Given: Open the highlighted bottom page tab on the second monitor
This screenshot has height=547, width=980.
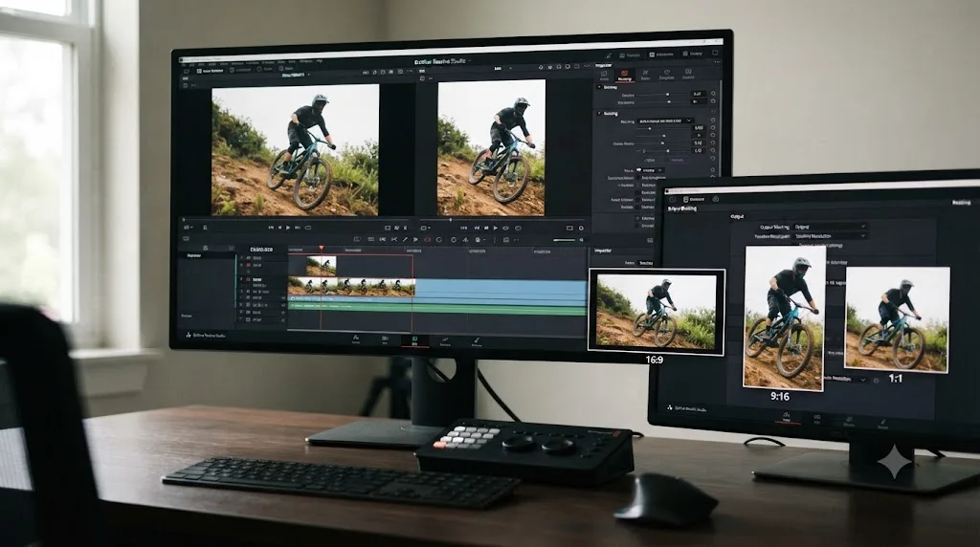Looking at the screenshot, I should point(787,417).
